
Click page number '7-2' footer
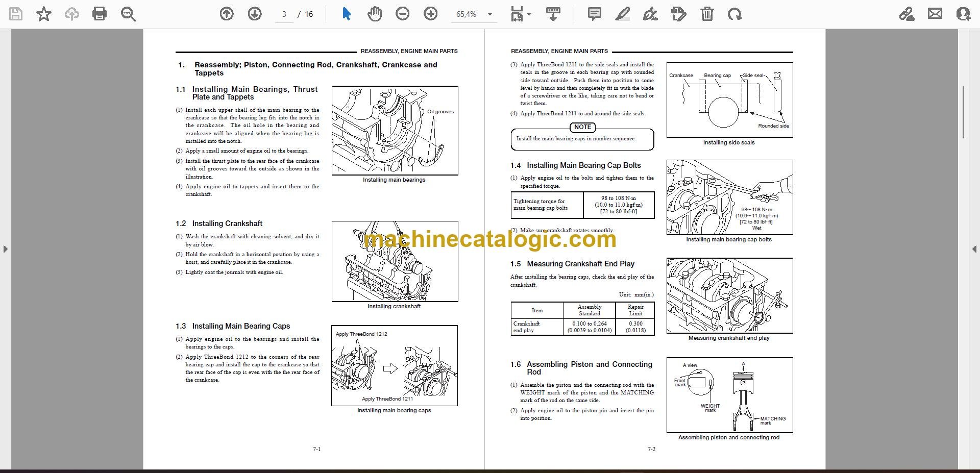(652, 449)
